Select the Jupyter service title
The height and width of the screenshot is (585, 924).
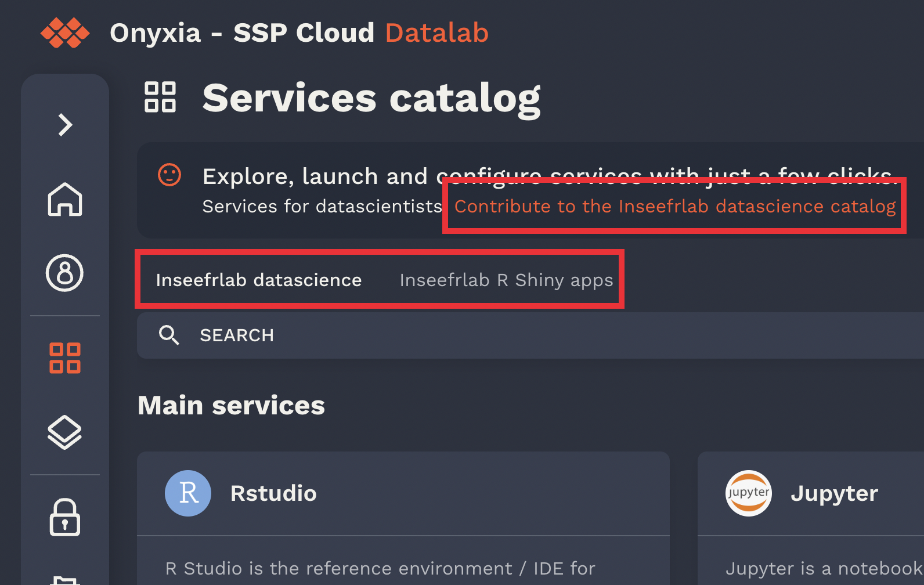[834, 493]
